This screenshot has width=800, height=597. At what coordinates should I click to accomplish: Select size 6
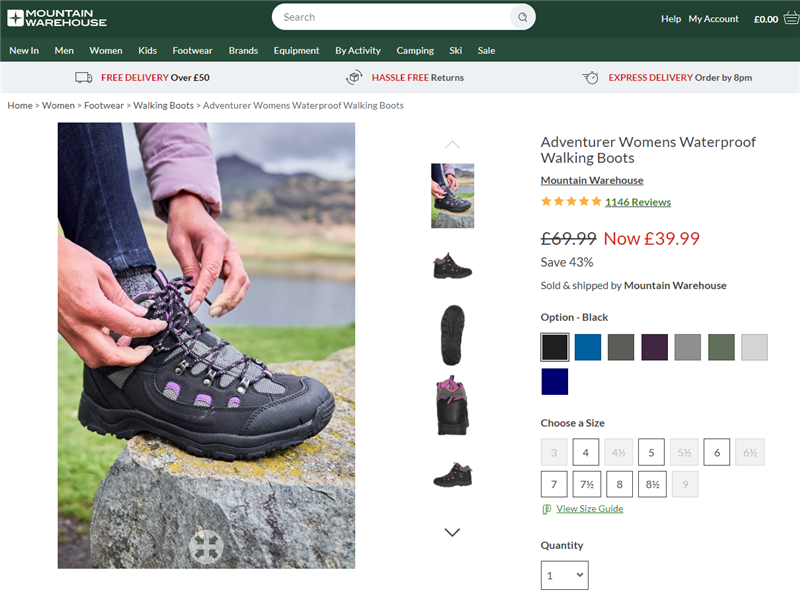716,452
